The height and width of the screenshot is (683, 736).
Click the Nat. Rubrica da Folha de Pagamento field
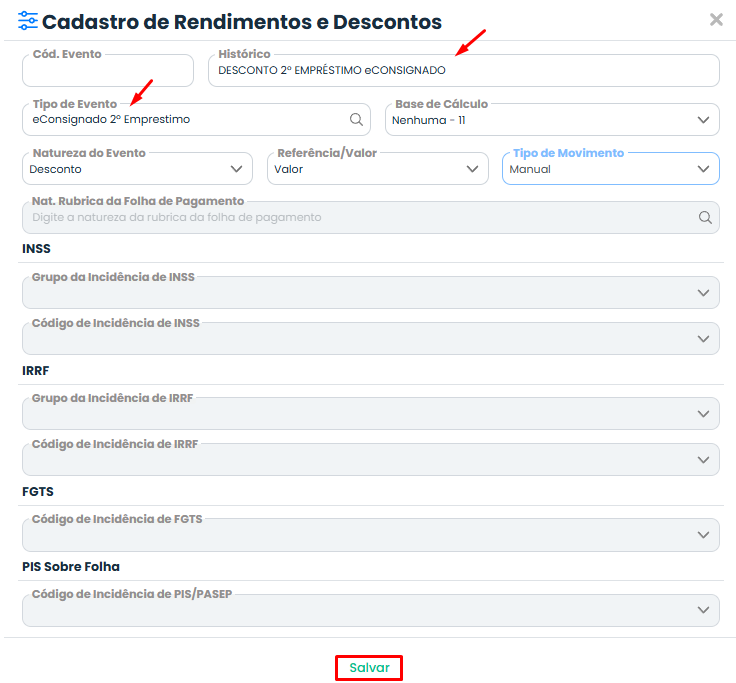(x=371, y=217)
